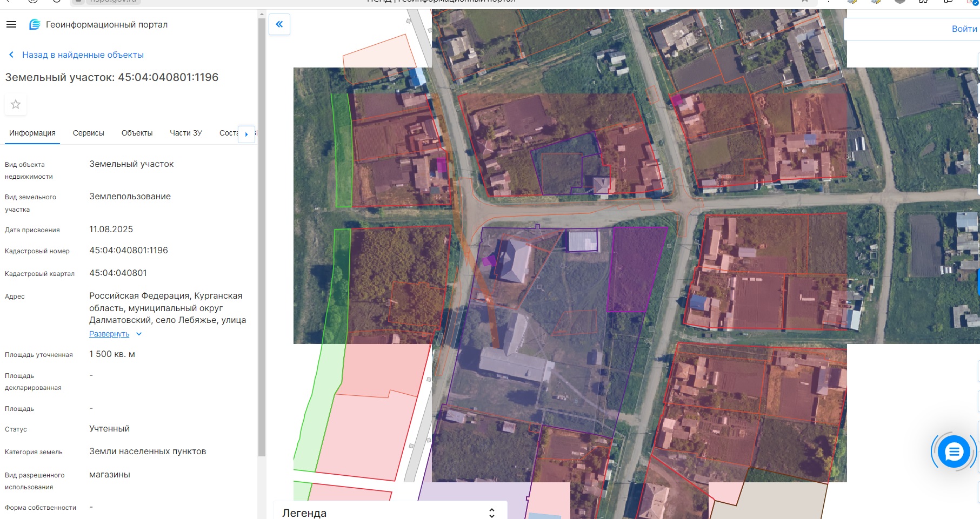The image size is (980, 519).
Task: Switch to the Сервисы tab
Action: [89, 133]
